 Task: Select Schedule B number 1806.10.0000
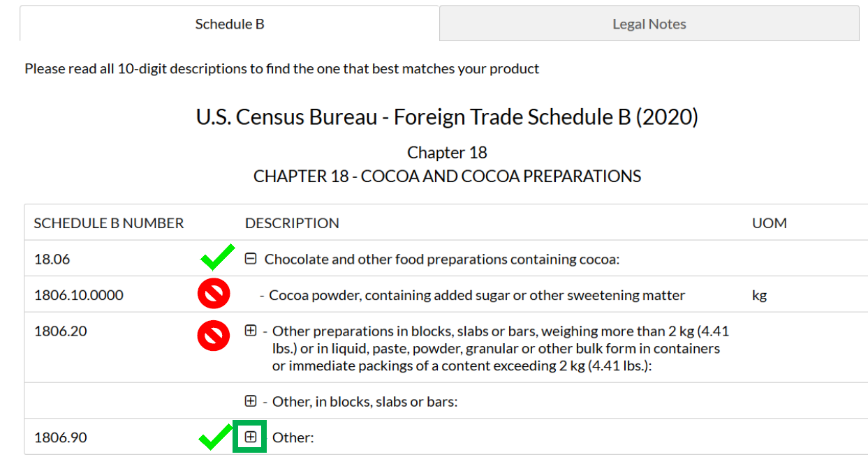pos(79,295)
